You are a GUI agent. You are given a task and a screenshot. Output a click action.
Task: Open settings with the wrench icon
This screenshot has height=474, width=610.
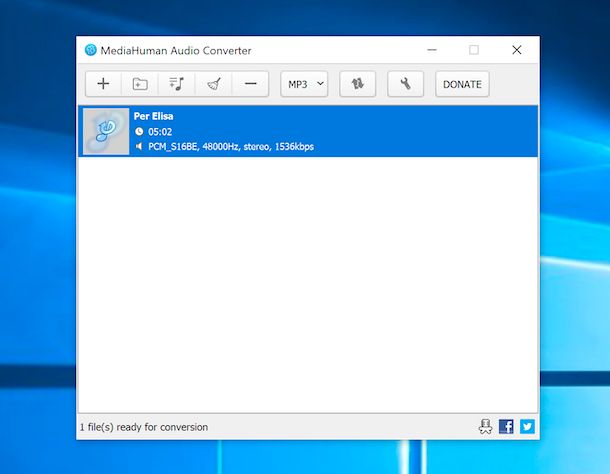coord(405,84)
